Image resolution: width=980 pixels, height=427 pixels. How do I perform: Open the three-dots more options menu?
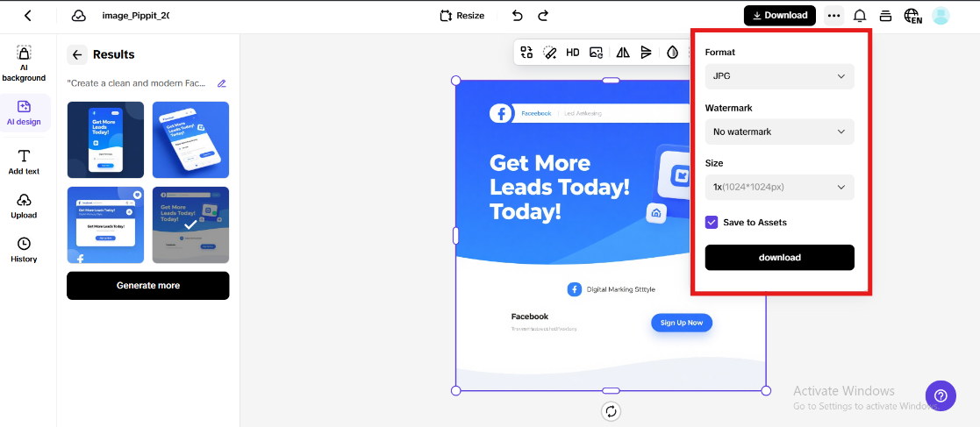[x=833, y=16]
